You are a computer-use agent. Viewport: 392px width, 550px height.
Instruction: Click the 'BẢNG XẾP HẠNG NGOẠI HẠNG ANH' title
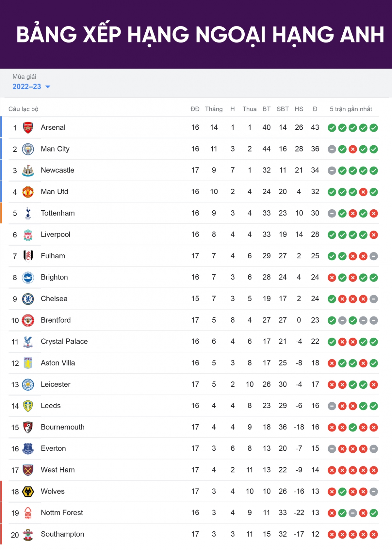(200, 35)
